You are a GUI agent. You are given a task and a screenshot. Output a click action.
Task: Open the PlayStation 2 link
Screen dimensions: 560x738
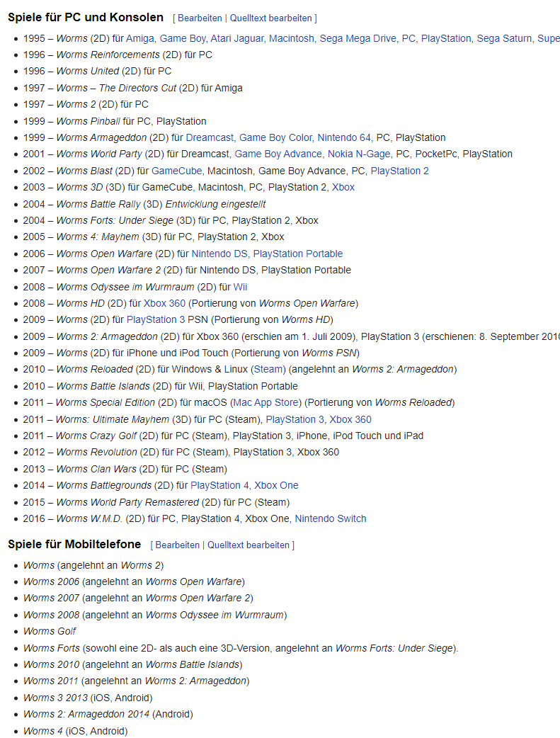pyautogui.click(x=399, y=171)
